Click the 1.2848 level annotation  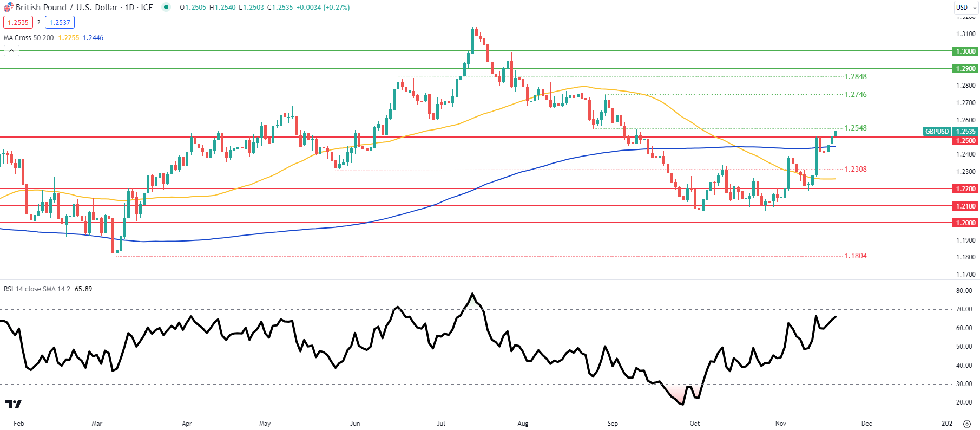tap(856, 77)
